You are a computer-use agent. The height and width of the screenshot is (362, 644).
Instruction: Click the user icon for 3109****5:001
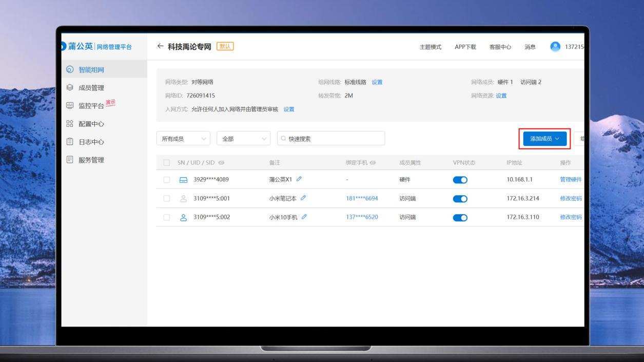[183, 198]
